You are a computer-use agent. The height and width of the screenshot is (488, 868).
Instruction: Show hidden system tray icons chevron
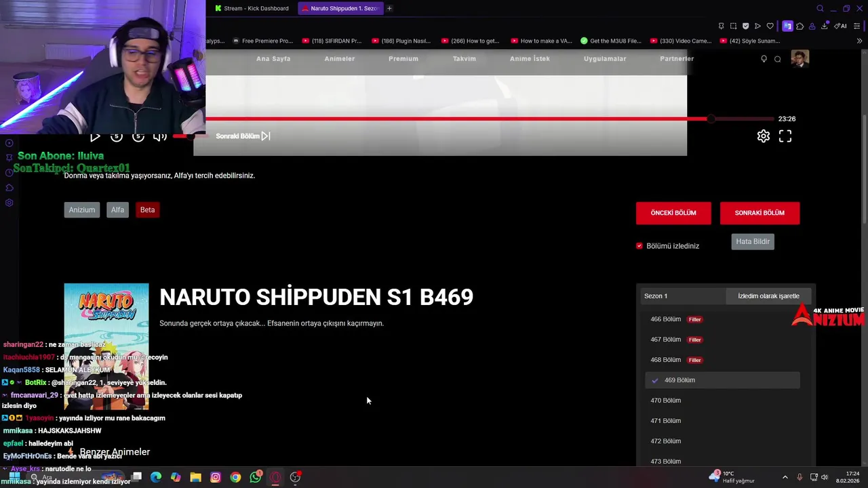pos(785,477)
